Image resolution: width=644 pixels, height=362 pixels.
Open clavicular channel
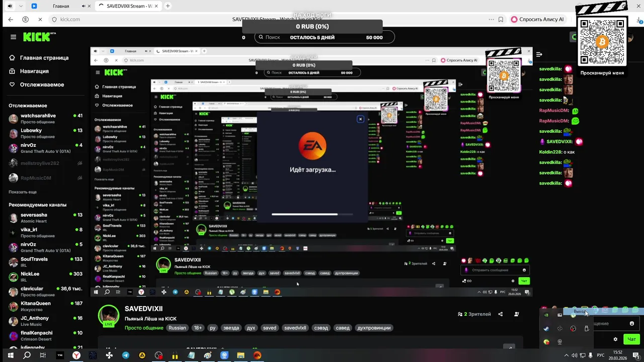click(45, 292)
